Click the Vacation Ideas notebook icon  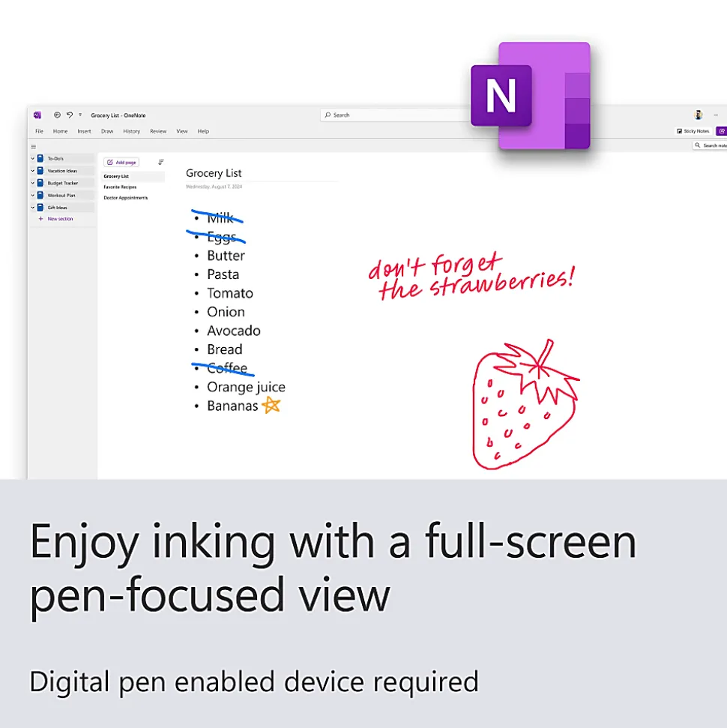pos(40,171)
